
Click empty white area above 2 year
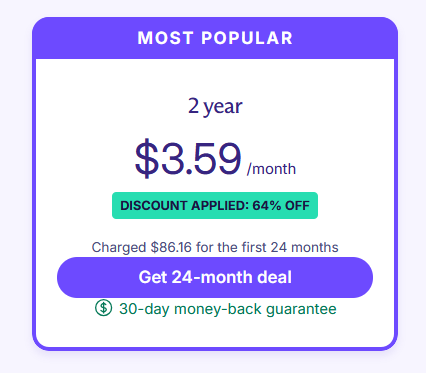click(x=215, y=77)
